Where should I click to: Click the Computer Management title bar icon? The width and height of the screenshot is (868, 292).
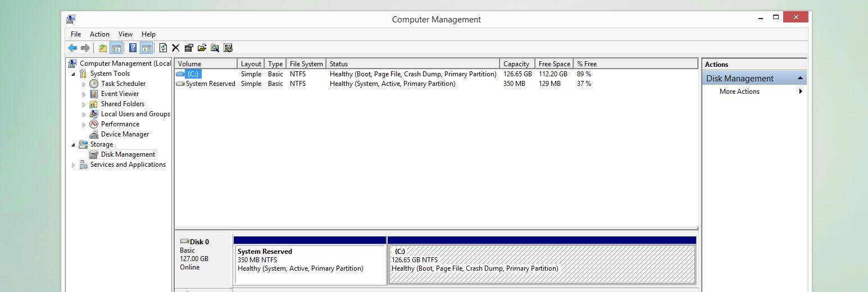pyautogui.click(x=71, y=19)
